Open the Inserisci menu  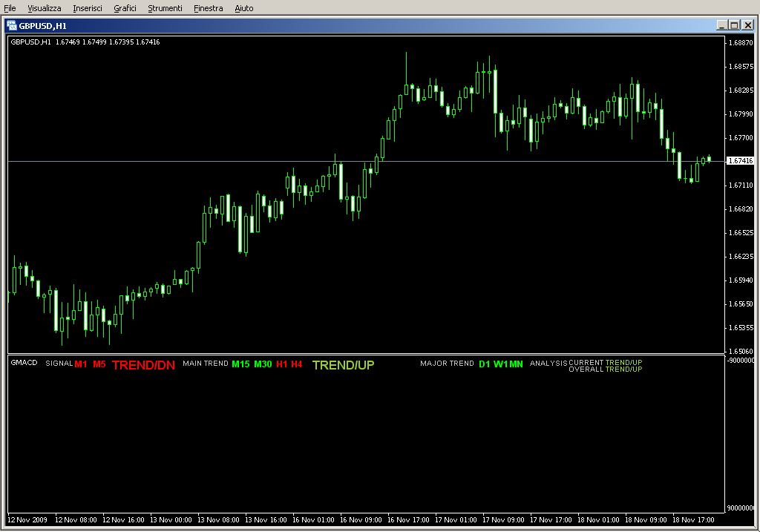(x=88, y=8)
